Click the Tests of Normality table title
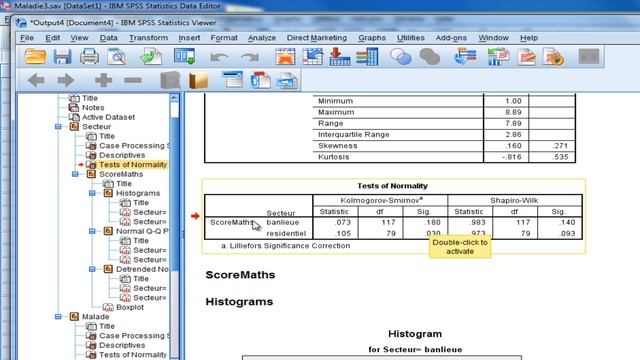Image resolution: width=640 pixels, height=360 pixels. pos(392,186)
